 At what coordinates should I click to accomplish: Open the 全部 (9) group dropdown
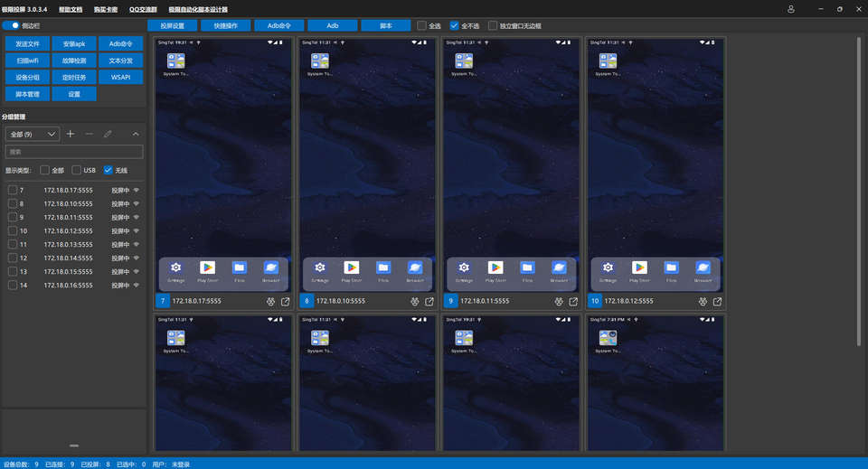click(x=33, y=134)
